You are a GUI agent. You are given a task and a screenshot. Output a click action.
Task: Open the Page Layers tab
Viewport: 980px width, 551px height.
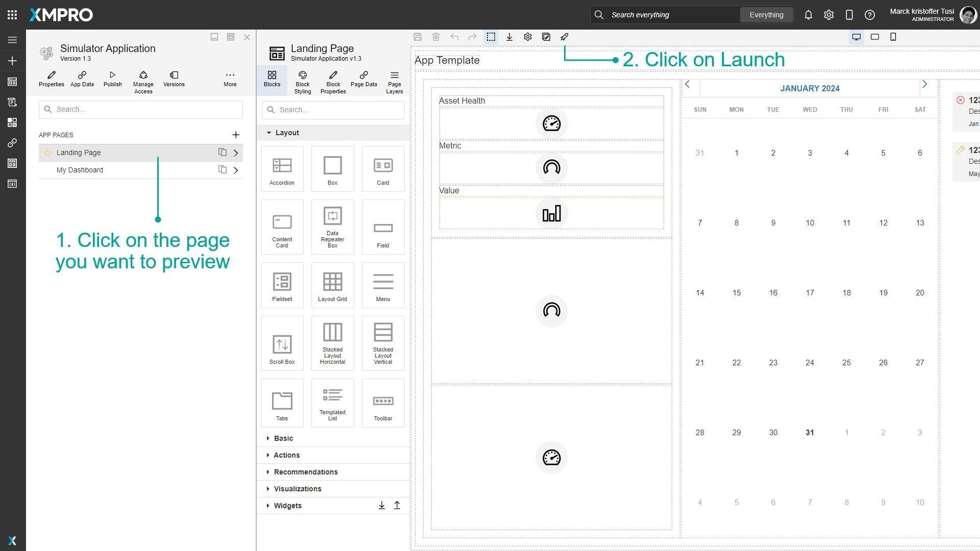tap(394, 82)
